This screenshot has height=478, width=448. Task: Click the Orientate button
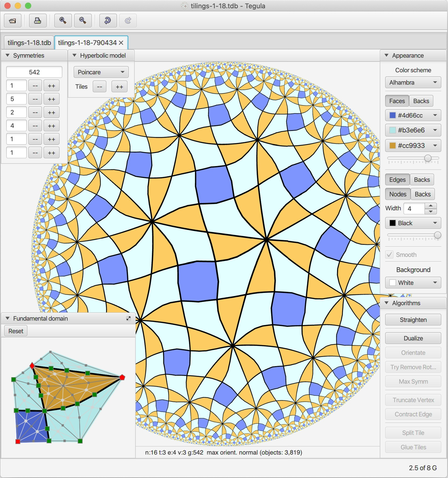pos(413,353)
